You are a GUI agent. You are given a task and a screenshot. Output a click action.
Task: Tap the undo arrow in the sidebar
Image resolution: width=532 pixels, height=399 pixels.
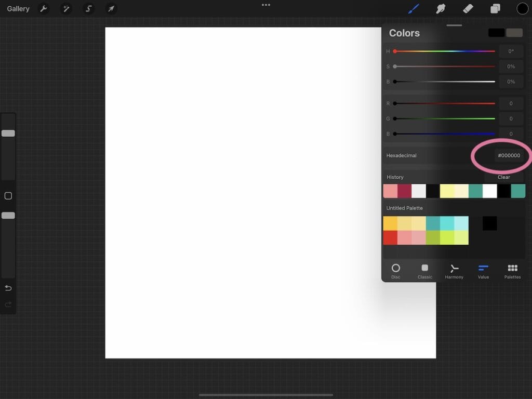pos(8,288)
